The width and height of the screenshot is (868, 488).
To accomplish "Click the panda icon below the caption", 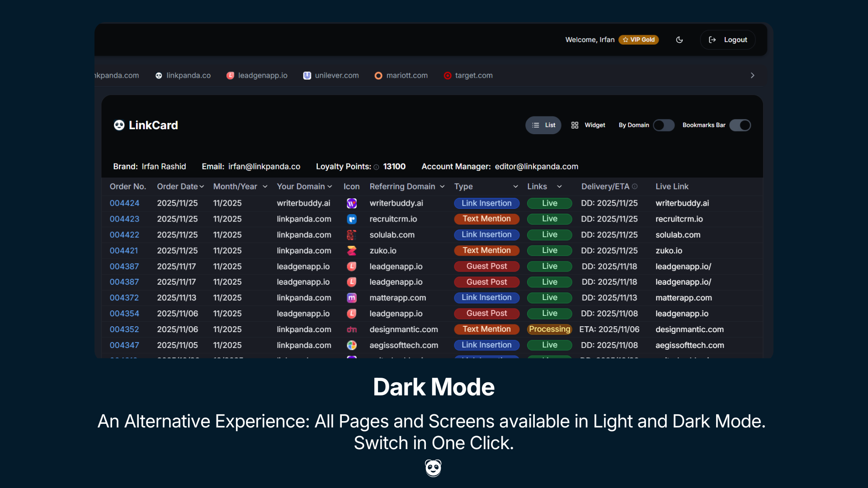I will 433,468.
